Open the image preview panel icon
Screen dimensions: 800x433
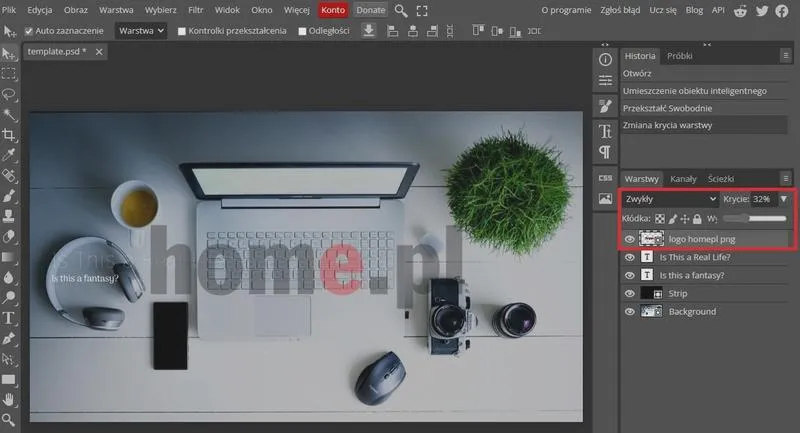point(605,199)
